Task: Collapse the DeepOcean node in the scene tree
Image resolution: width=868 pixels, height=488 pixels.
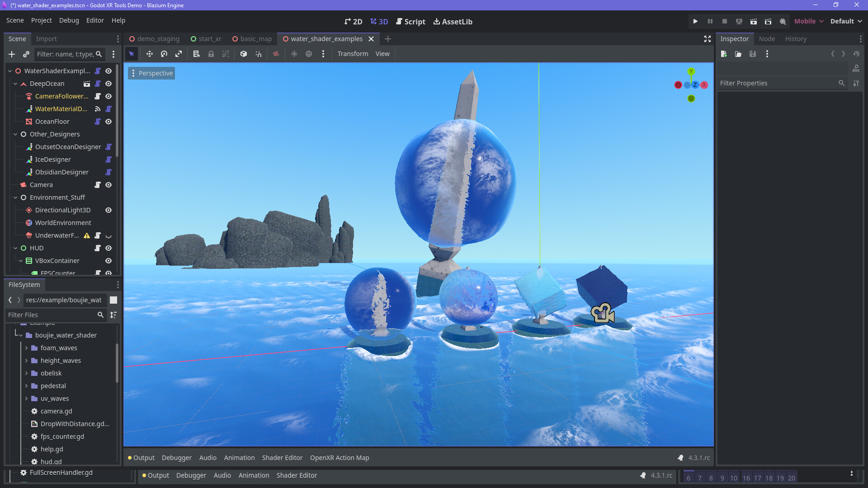Action: tap(15, 84)
